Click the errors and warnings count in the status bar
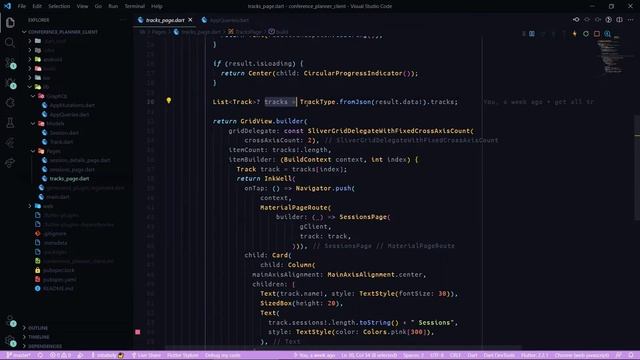The image size is (640, 360). [60, 355]
